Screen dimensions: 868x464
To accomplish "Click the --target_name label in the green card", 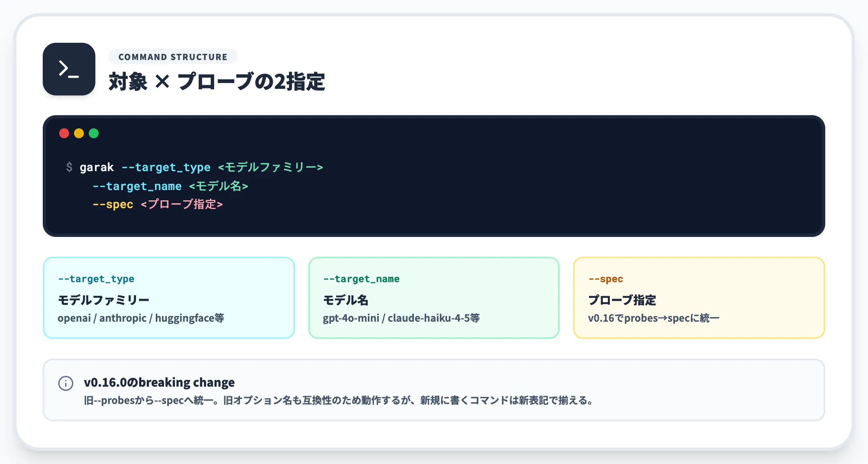I will click(x=361, y=279).
